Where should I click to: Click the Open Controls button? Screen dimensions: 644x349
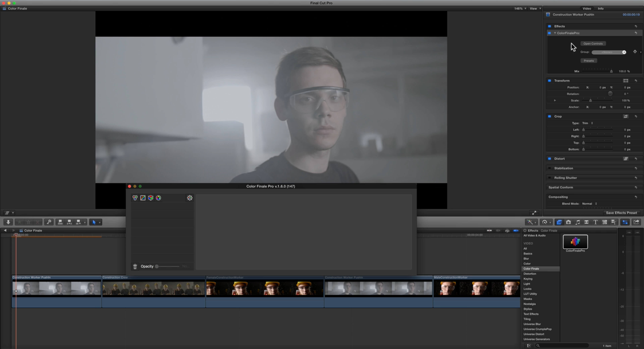[x=593, y=43]
